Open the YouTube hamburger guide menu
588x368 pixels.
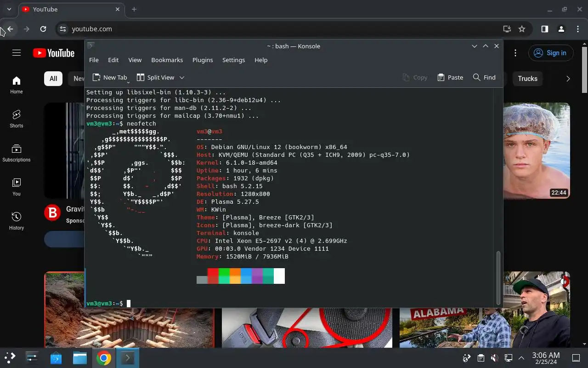click(17, 53)
